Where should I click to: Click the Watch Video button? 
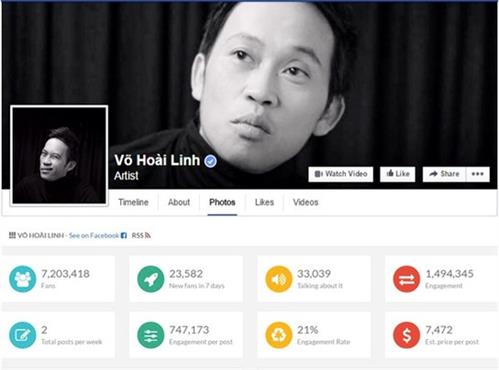point(341,174)
